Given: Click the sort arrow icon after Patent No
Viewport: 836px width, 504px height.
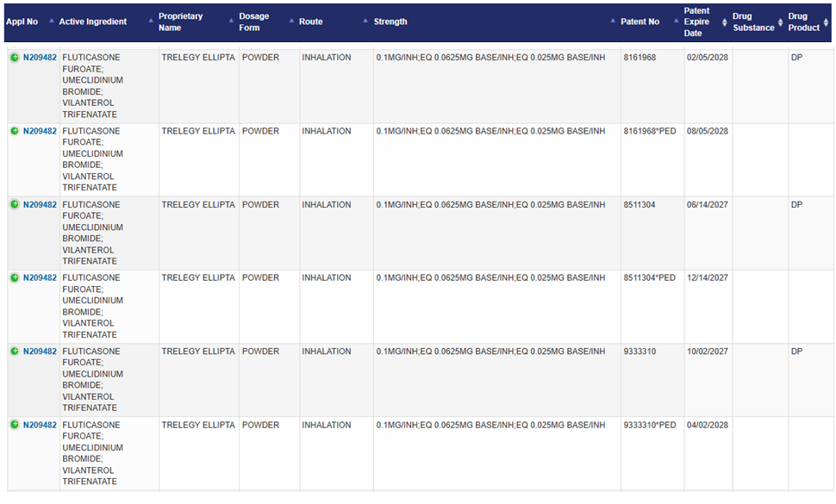Looking at the screenshot, I should point(676,21).
